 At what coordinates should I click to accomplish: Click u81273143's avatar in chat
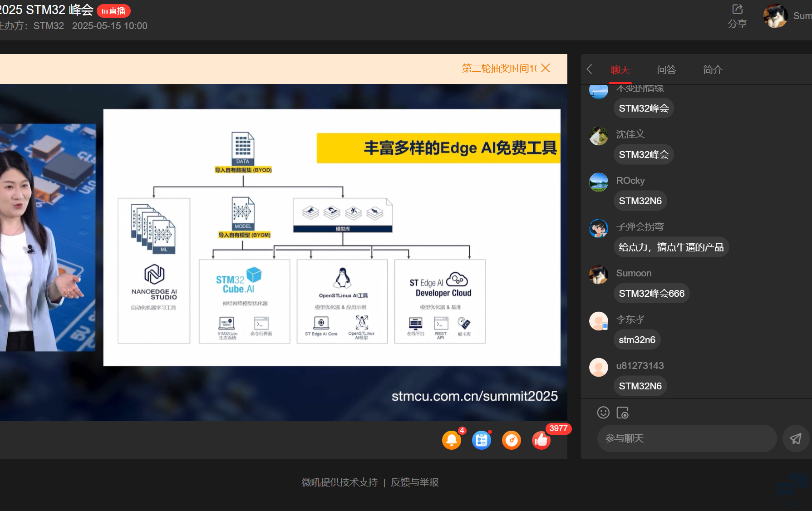click(599, 367)
